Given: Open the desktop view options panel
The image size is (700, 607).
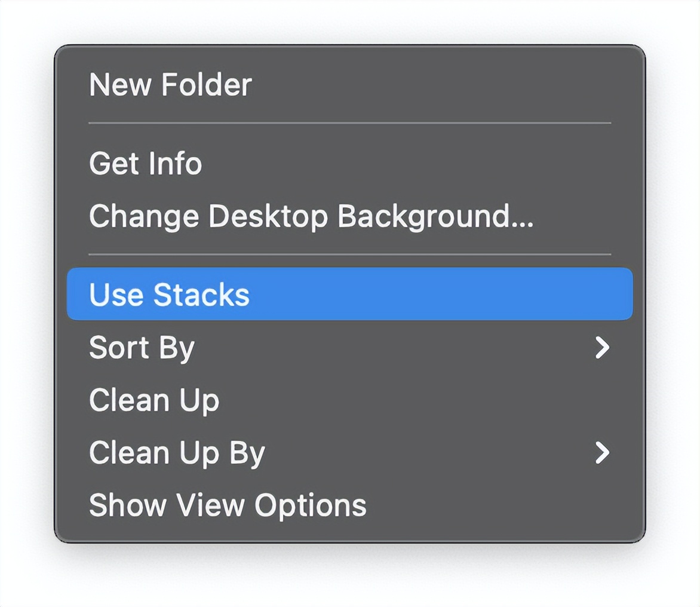Looking at the screenshot, I should (228, 505).
